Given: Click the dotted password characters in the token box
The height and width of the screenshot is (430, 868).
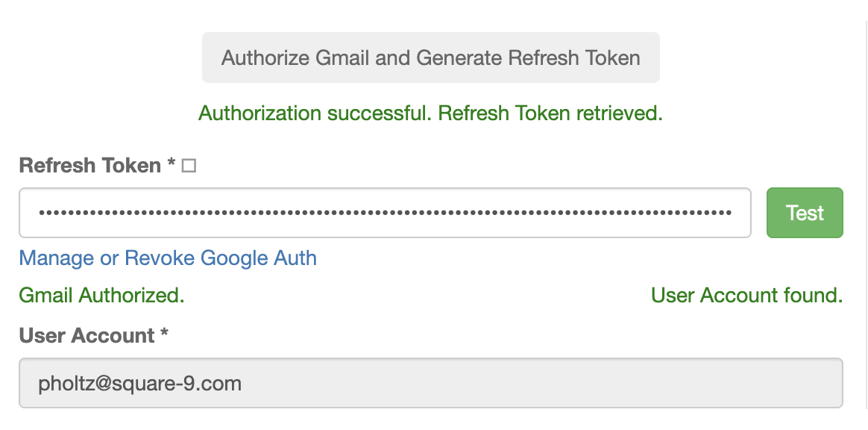Looking at the screenshot, I should (385, 213).
